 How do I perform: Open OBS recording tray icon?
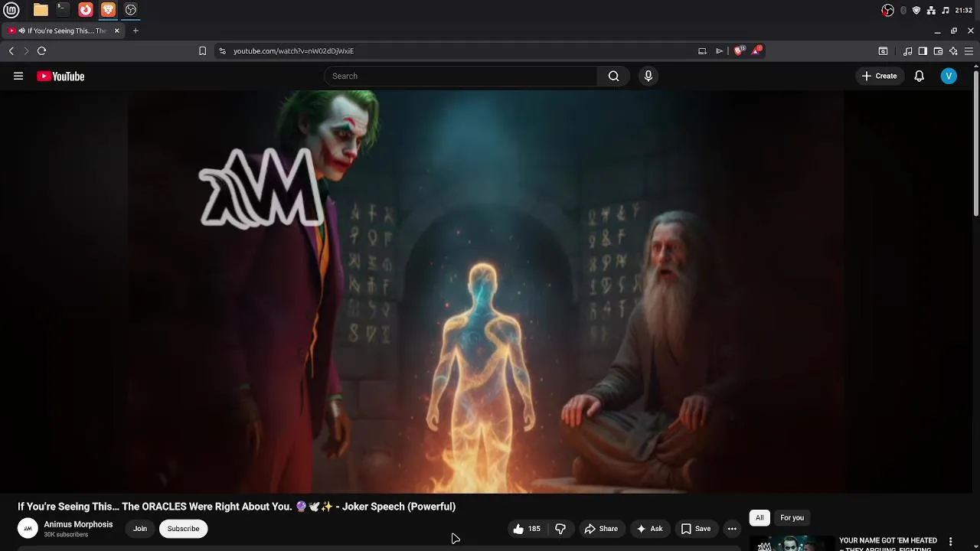(x=887, y=10)
